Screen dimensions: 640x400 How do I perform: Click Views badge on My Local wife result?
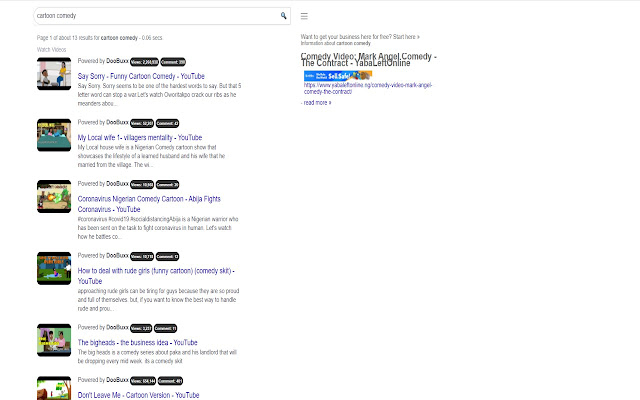pyautogui.click(x=142, y=123)
